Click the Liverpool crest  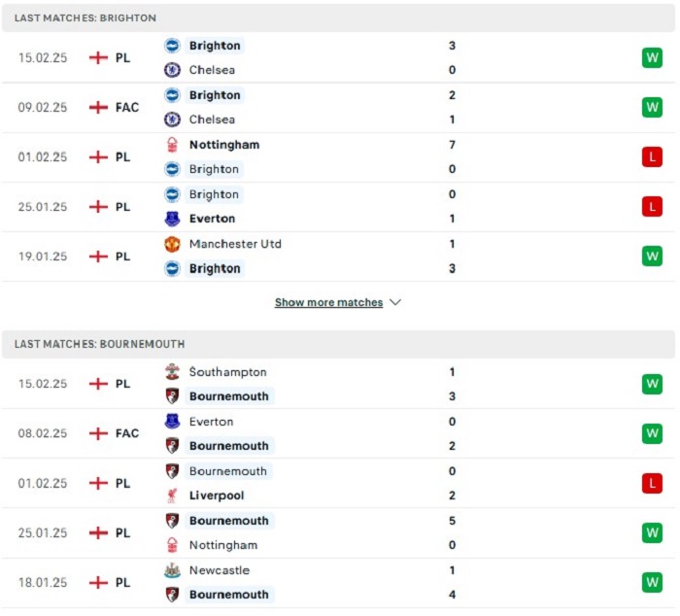[172, 496]
